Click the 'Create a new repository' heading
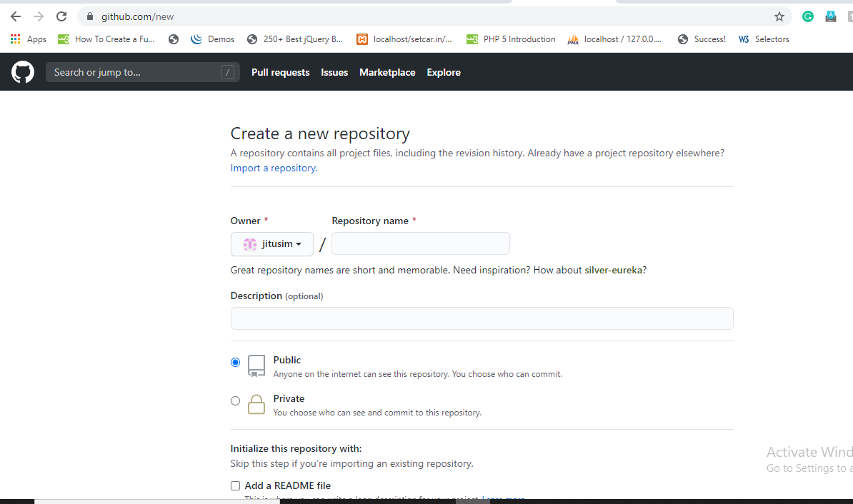The width and height of the screenshot is (853, 504). point(321,133)
